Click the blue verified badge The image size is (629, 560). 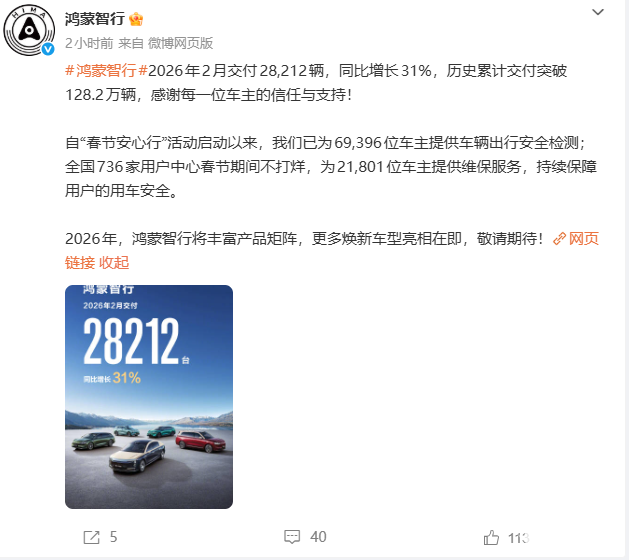click(x=48, y=49)
